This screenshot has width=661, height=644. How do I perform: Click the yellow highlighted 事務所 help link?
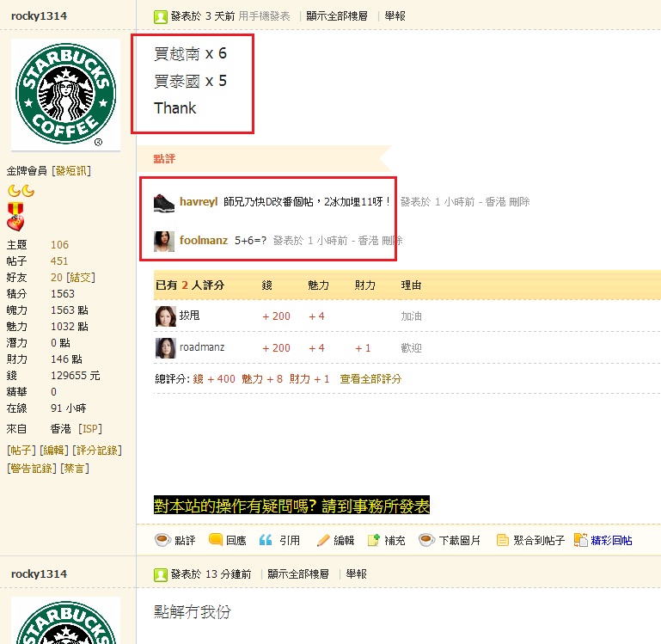[x=291, y=506]
